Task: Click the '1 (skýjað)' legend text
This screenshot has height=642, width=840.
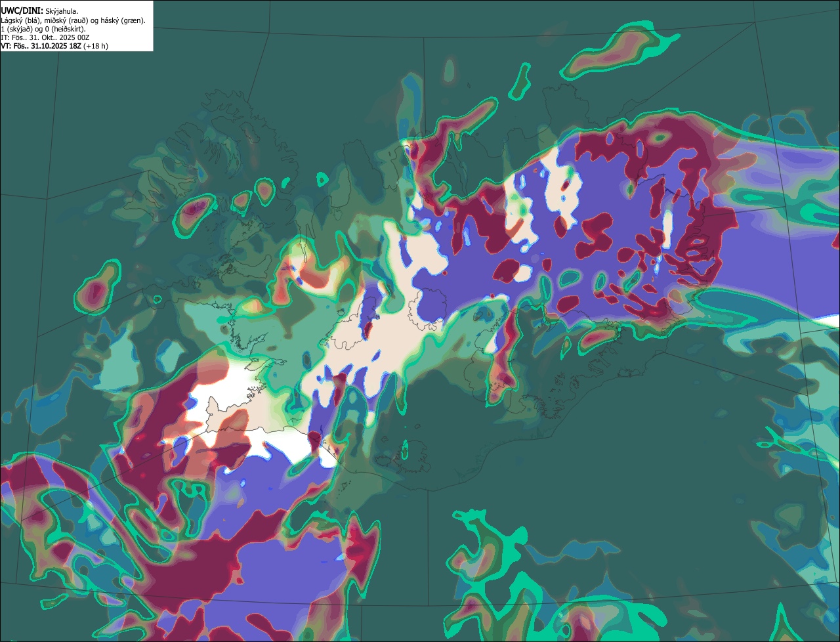Action: coord(16,29)
